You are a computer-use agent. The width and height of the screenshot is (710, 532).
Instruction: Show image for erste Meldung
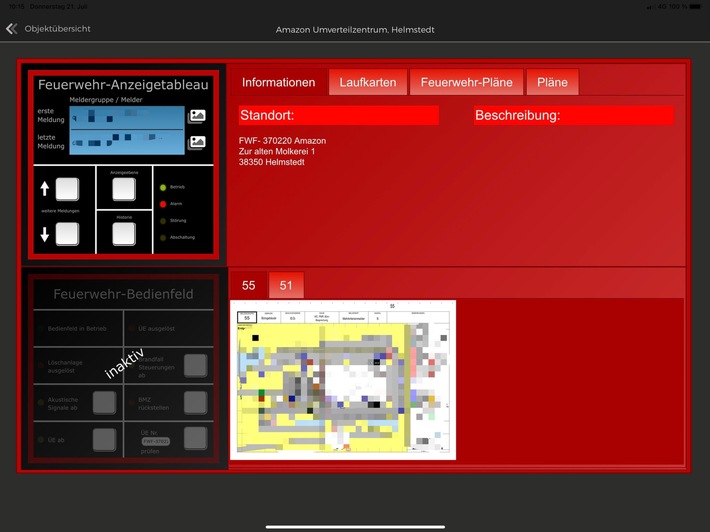click(197, 116)
